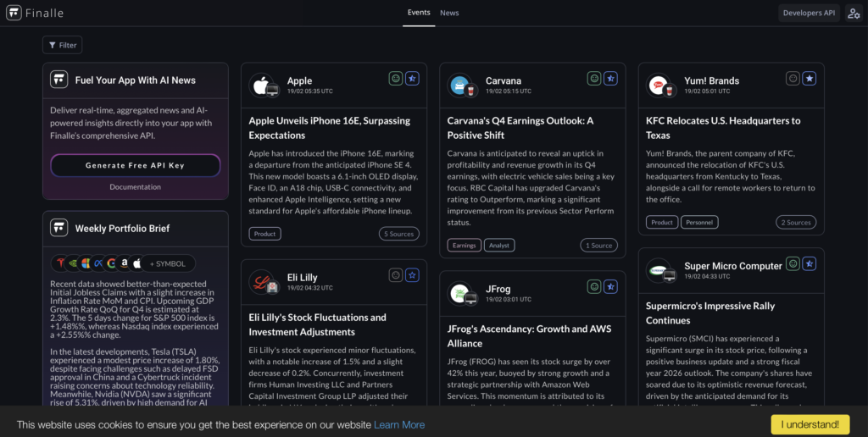Click the Yum! Brands company logo
Screen dimensions: 868x437
[658, 86]
